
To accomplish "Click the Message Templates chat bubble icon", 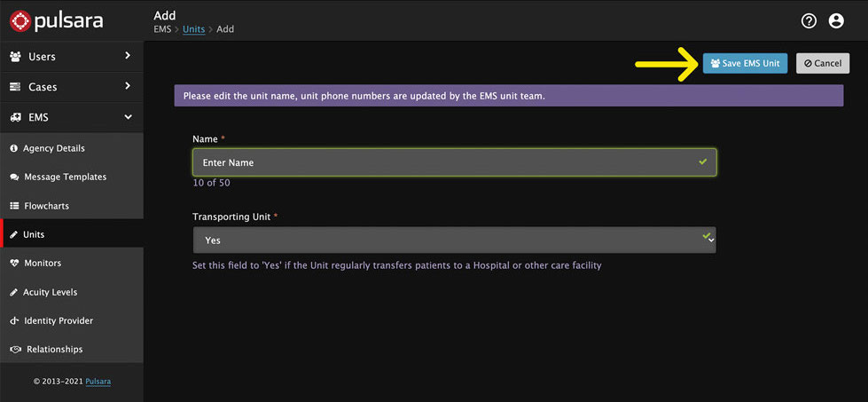I will point(14,177).
